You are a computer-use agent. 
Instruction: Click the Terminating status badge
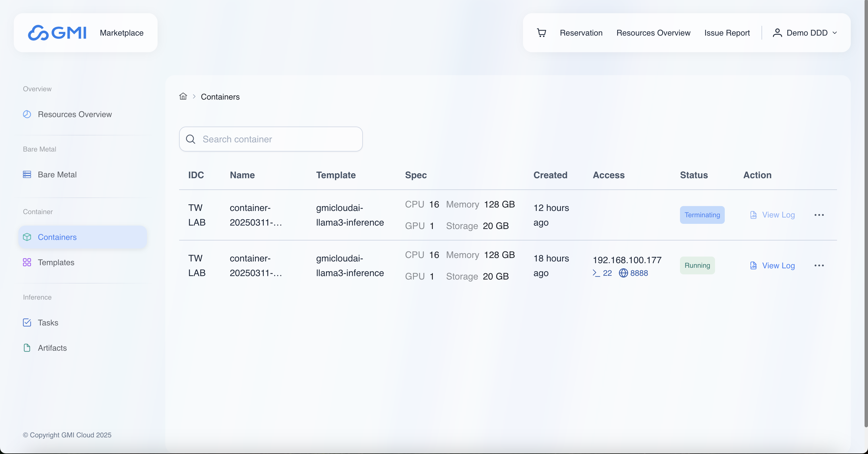pyautogui.click(x=702, y=215)
